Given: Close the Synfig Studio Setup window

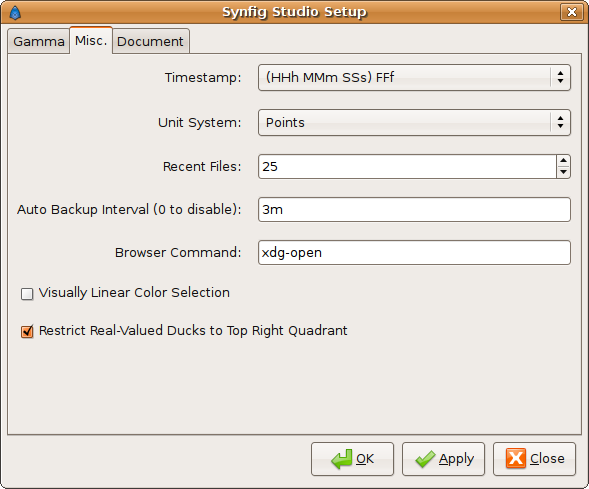Looking at the screenshot, I should coord(571,12).
